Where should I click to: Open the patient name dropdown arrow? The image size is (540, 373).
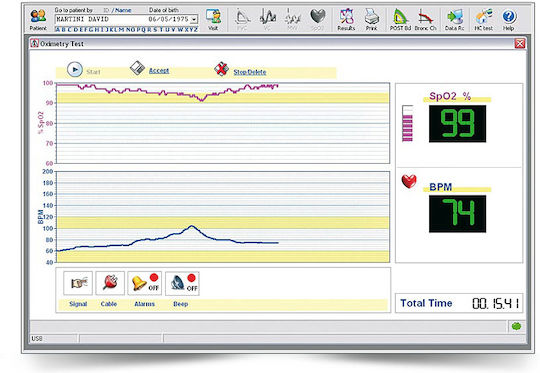coord(195,19)
